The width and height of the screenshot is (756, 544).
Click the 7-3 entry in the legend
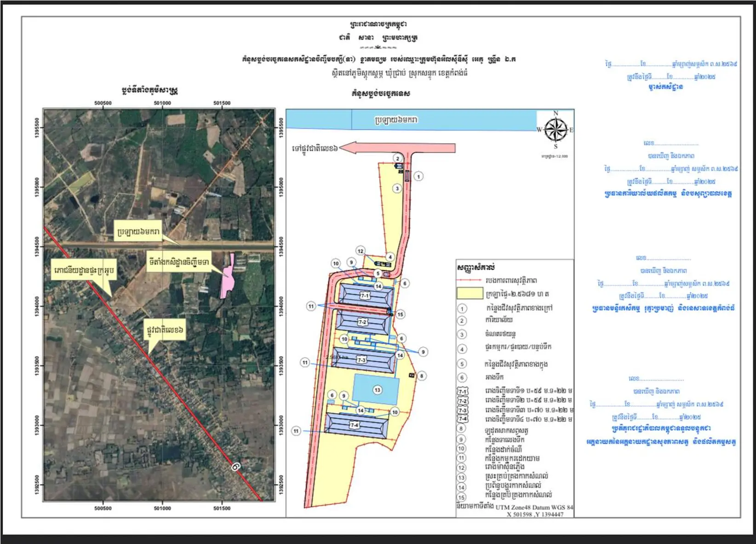pyautogui.click(x=462, y=410)
